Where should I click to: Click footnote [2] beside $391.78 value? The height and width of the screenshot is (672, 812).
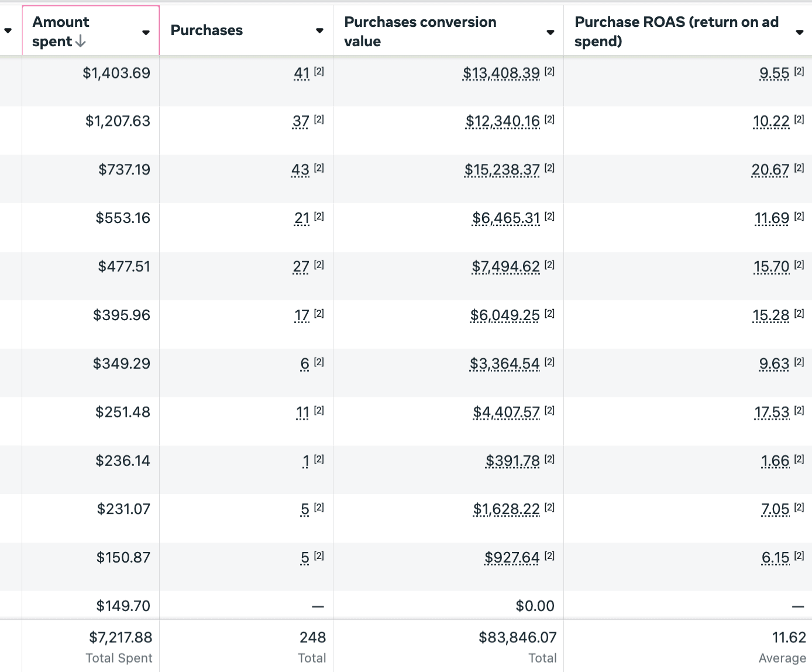pos(549,459)
